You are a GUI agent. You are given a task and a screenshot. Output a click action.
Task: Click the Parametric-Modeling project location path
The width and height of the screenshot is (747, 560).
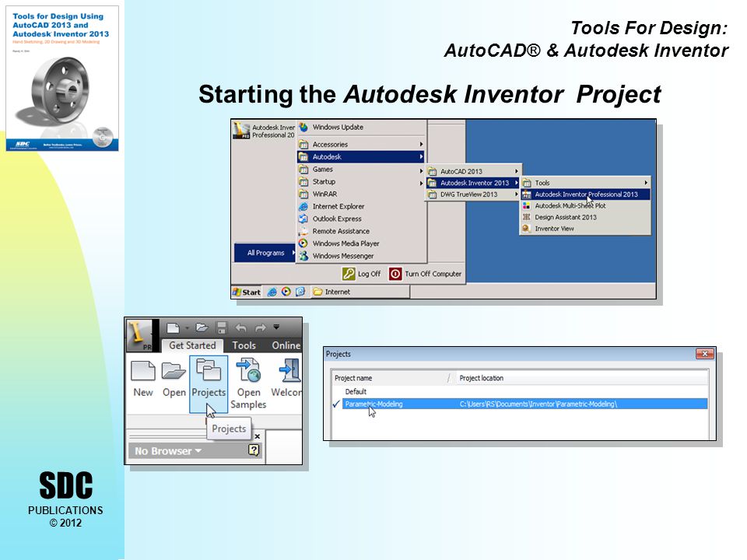click(538, 404)
